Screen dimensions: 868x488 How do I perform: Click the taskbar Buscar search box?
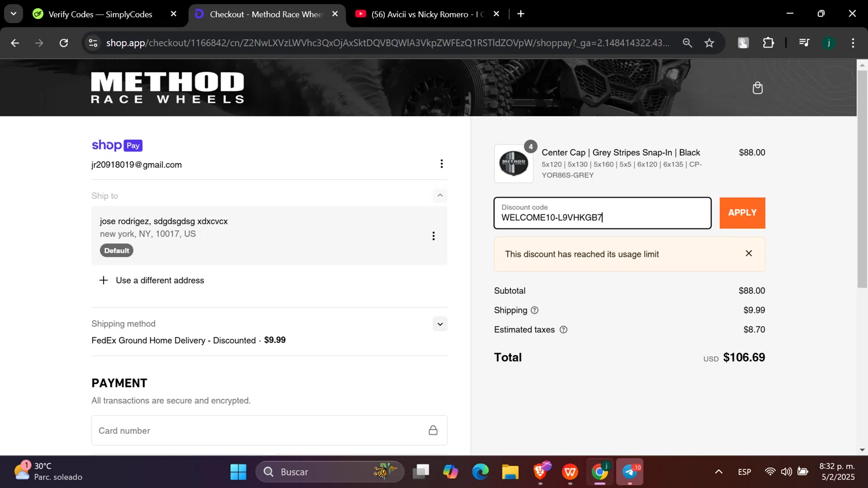coord(330,472)
